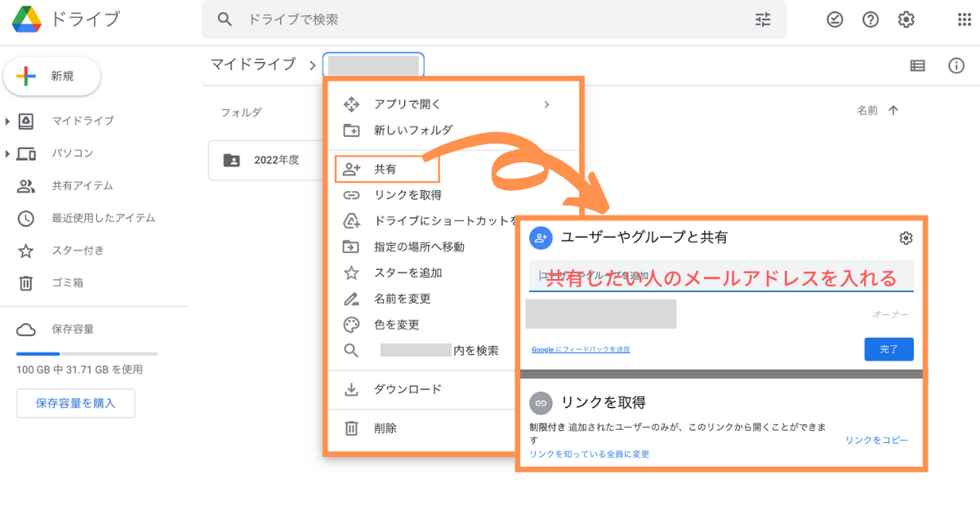The width and height of the screenshot is (980, 514).
Task: Click the storage usage progress bar
Action: coord(87,353)
